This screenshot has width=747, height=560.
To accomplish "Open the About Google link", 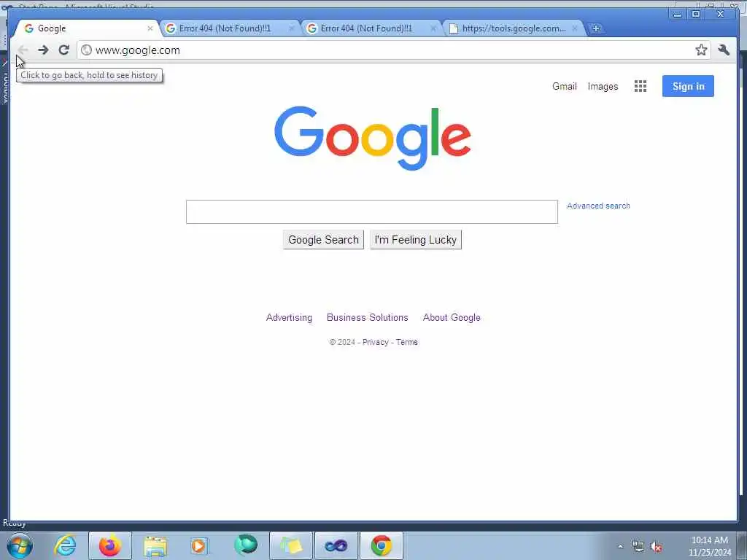I will pos(452,318).
